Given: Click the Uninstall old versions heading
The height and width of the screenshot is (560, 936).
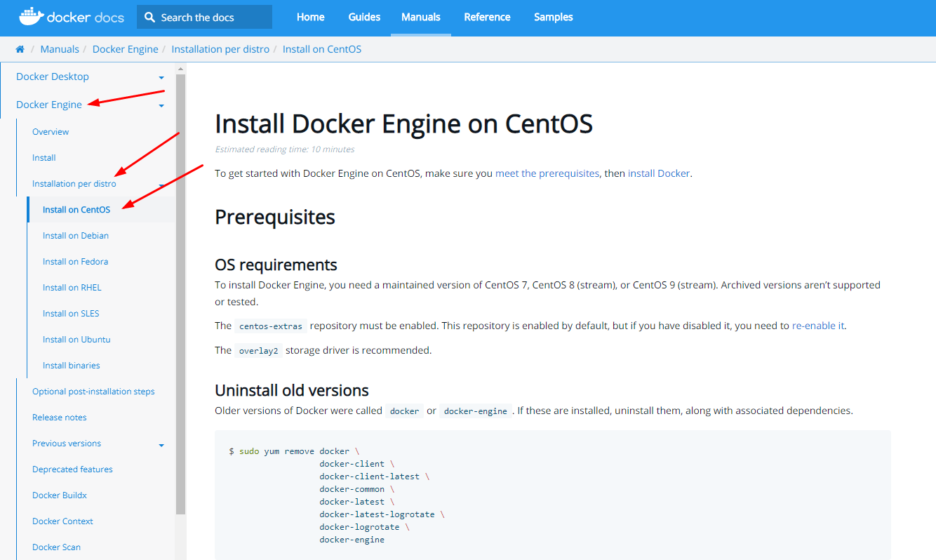Looking at the screenshot, I should (x=292, y=390).
